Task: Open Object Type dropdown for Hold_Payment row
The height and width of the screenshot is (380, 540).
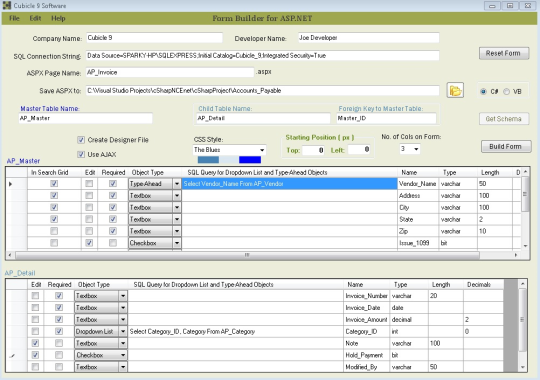Action: [123, 355]
